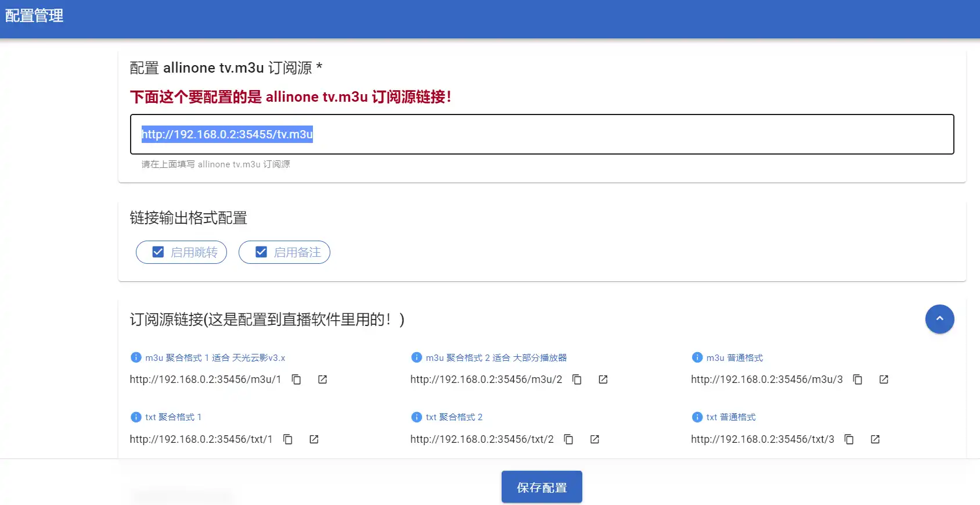The image size is (980, 505).
Task: Click the http://192.168.0.2:35456/txt/3 link text
Action: click(762, 439)
